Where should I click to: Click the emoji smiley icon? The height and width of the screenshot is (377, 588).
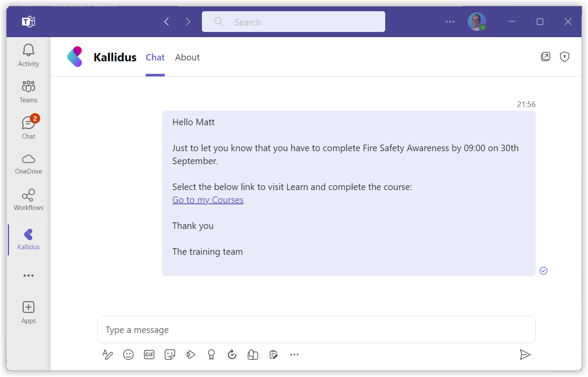coord(128,355)
